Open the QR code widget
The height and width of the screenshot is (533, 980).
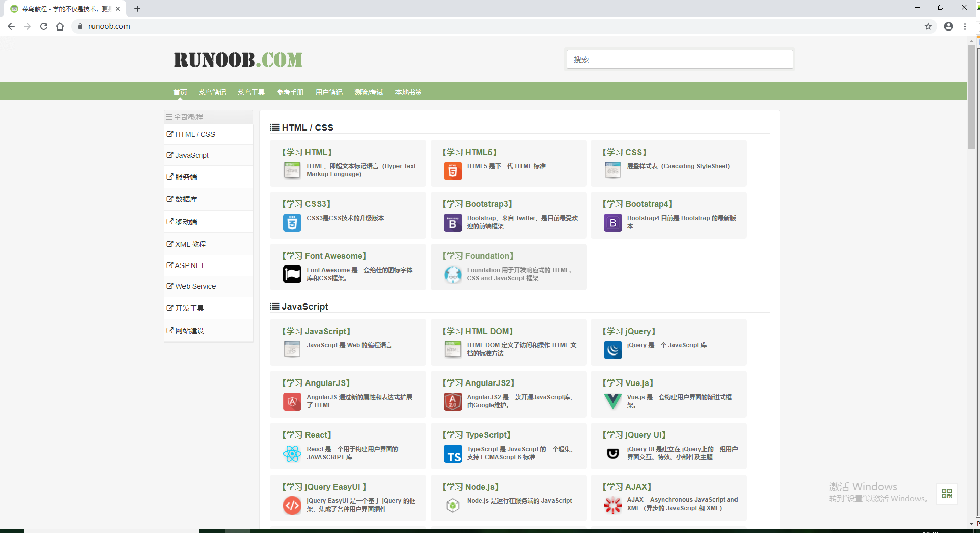point(946,493)
